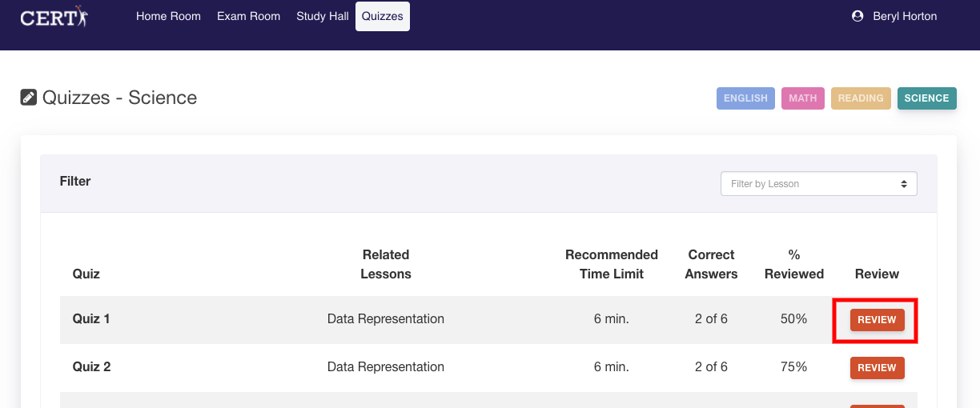Screen dimensions: 980x408
Task: Select the Quizzes nav tab
Action: [x=382, y=16]
